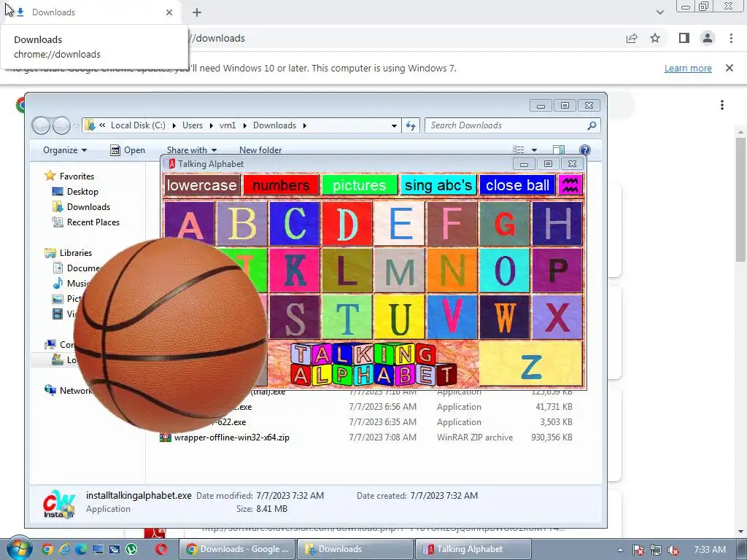Open the Organize menu
This screenshot has height=560, width=747.
(x=65, y=150)
